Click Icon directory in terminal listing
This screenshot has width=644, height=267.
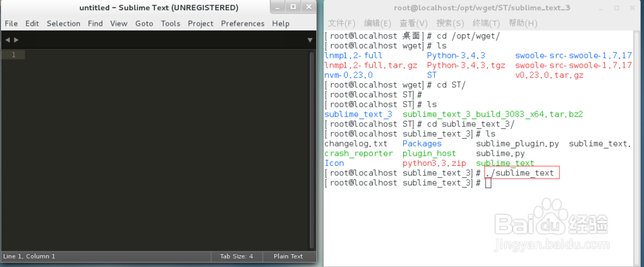334,163
